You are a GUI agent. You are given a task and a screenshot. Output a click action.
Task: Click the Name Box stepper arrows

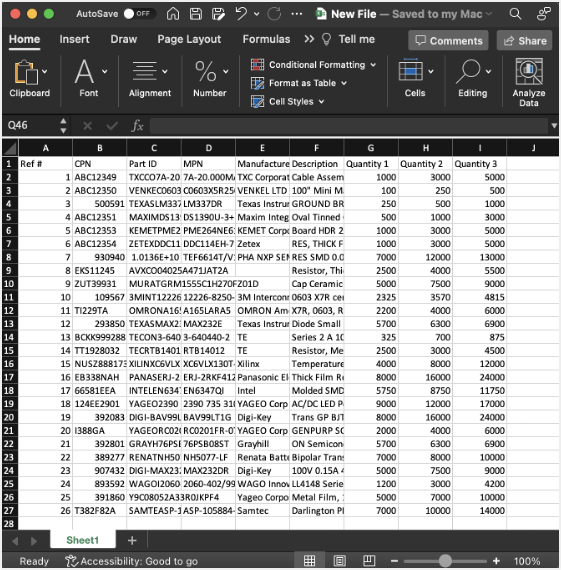(x=63, y=125)
